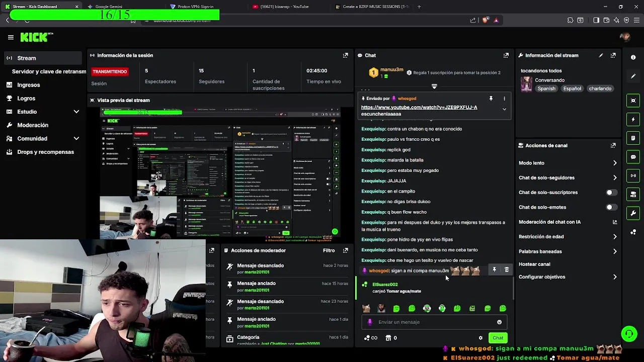
Task: Click the Kick logo
Action: pos(36,37)
